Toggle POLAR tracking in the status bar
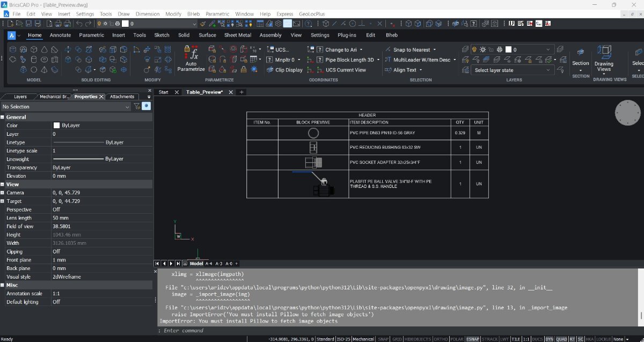 457,339
